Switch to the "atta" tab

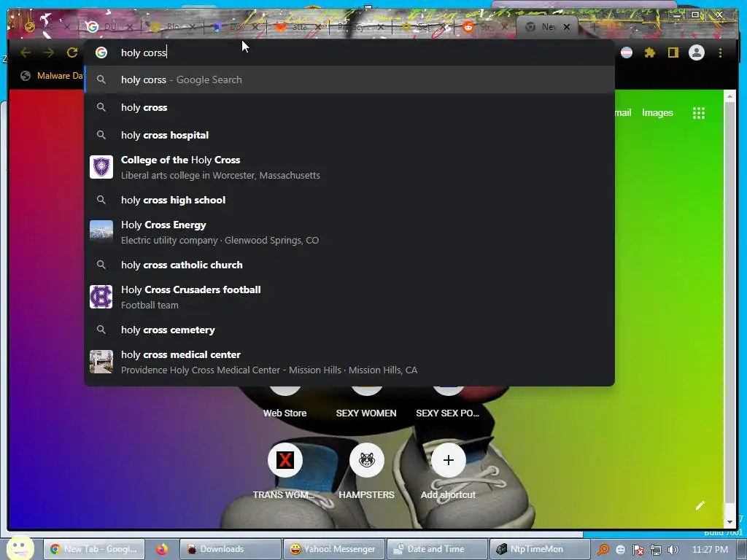click(299, 27)
